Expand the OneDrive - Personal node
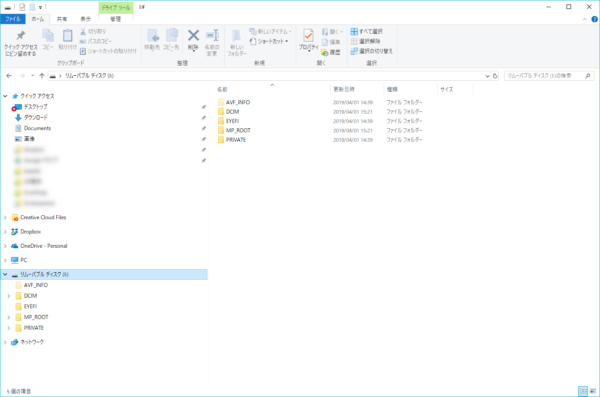 click(5, 246)
